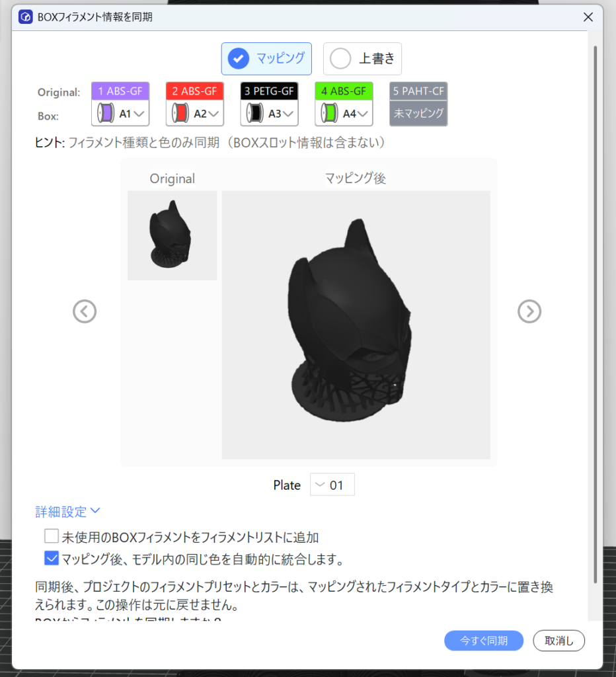Open the A1 box slot dropdown

pos(139,114)
